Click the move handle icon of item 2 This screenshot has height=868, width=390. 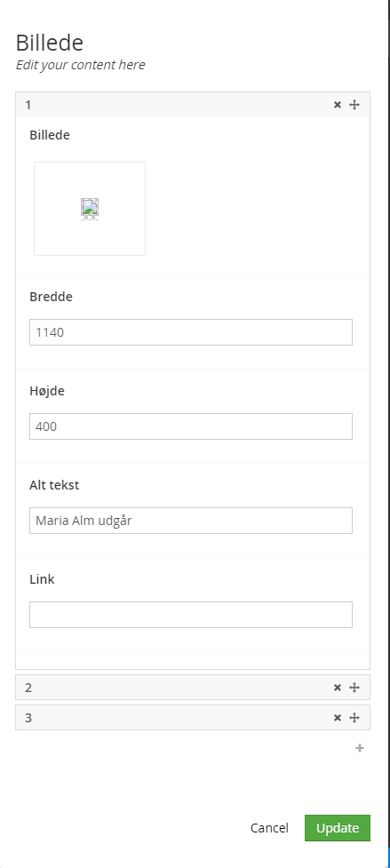[x=354, y=688]
